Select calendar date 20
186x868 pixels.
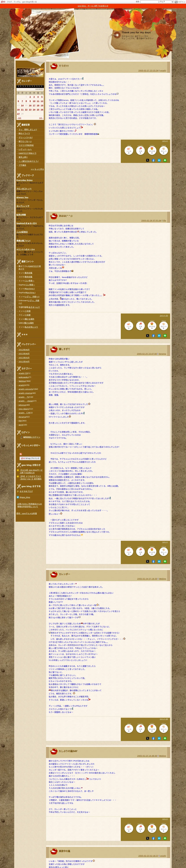(18, 110)
